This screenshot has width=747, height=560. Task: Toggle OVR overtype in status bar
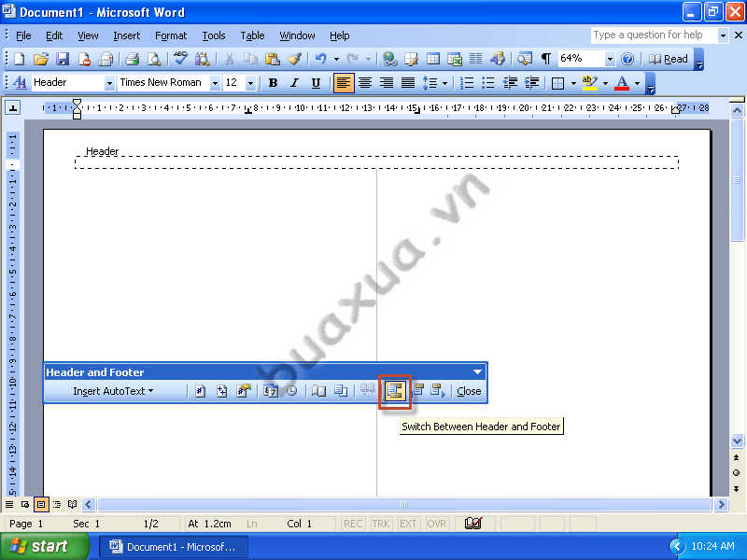click(436, 524)
